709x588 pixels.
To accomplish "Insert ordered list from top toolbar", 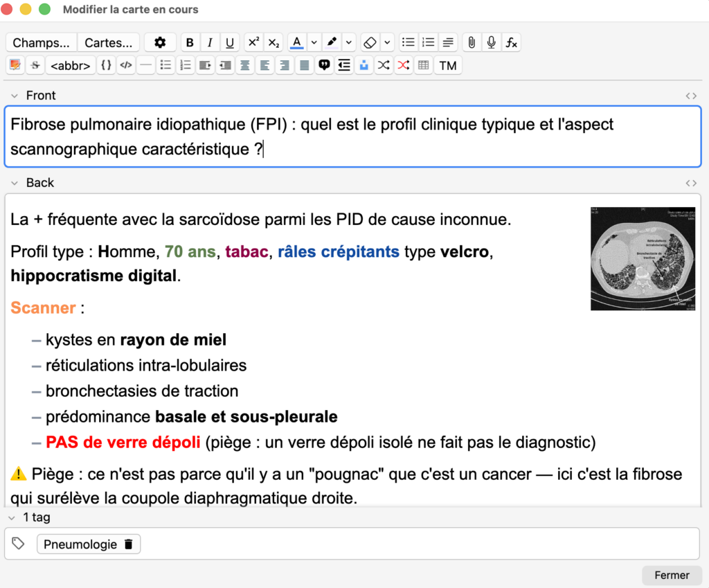I will 428,42.
